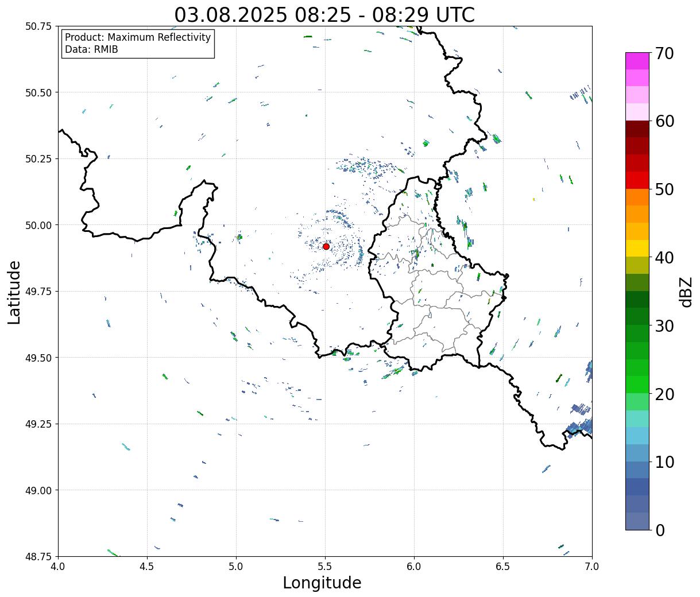Screen dimensions: 700x597
Task: Click latitude tick label 50.75
Action: click(38, 26)
